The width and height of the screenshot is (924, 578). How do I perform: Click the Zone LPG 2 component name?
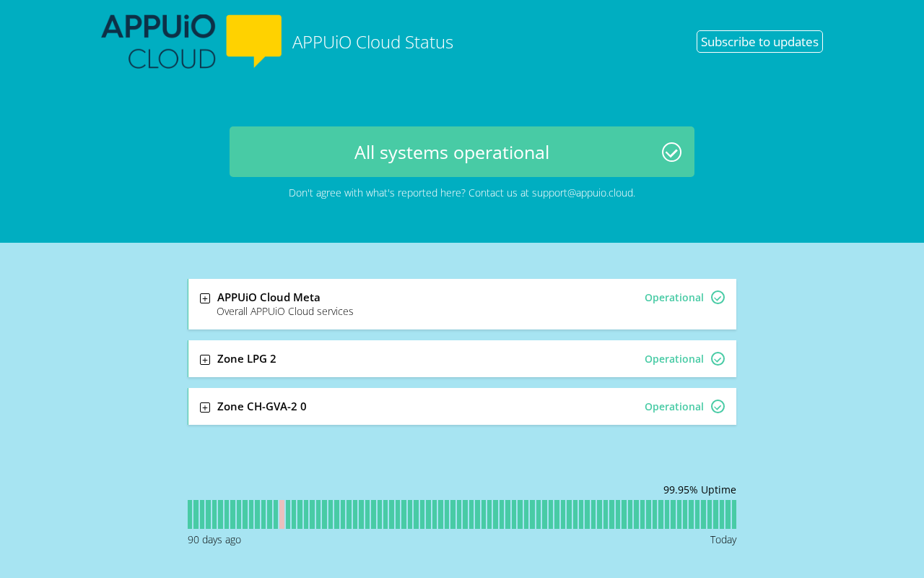click(x=247, y=358)
